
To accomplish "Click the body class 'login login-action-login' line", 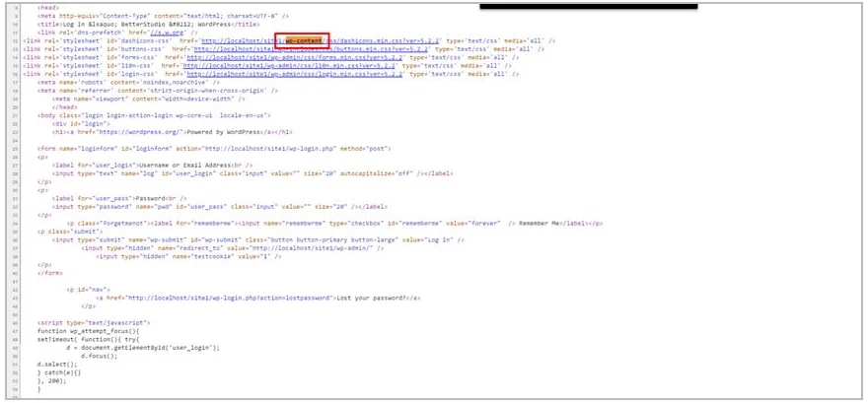I will click(154, 115).
